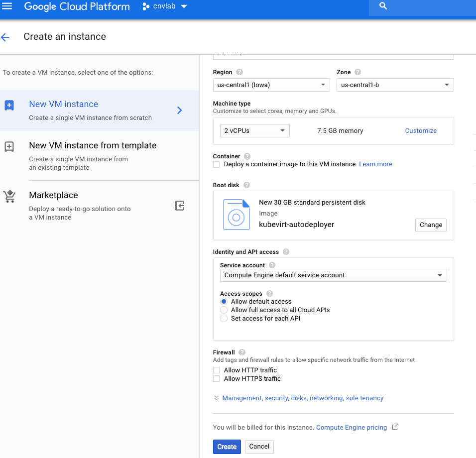Select Allow full access to all Cloud APIs
The width and height of the screenshot is (476, 458).
coord(224,310)
